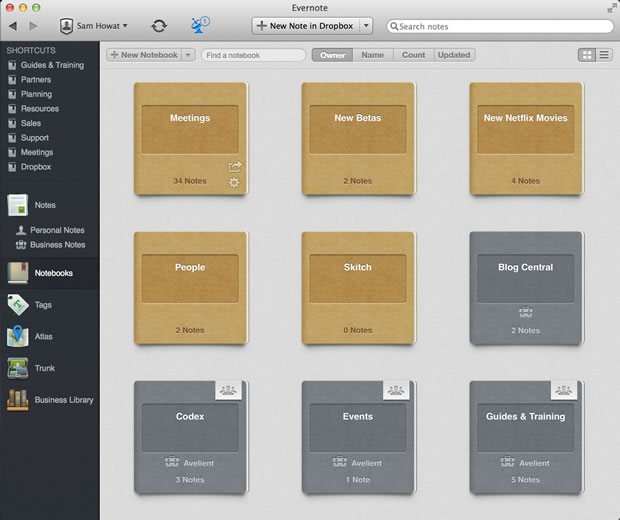Image resolution: width=620 pixels, height=520 pixels.
Task: Click Avelient business icon on Events
Action: click(339, 462)
